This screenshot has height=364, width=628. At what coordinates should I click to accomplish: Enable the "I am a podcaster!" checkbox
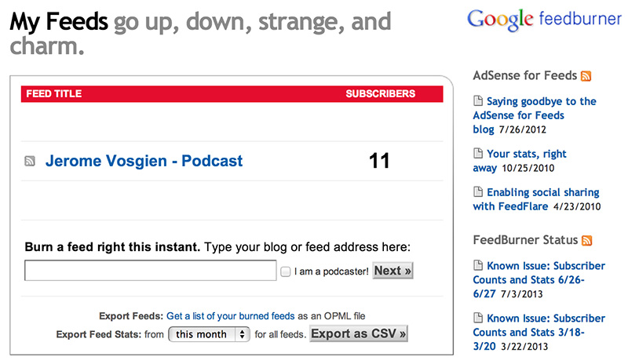(285, 271)
